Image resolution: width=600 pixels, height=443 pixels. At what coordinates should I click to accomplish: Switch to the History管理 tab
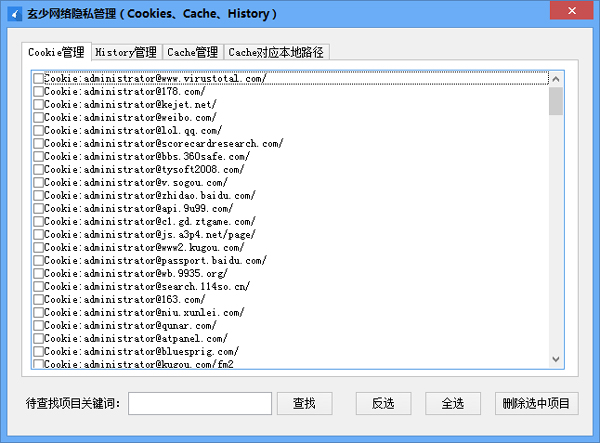point(126,52)
